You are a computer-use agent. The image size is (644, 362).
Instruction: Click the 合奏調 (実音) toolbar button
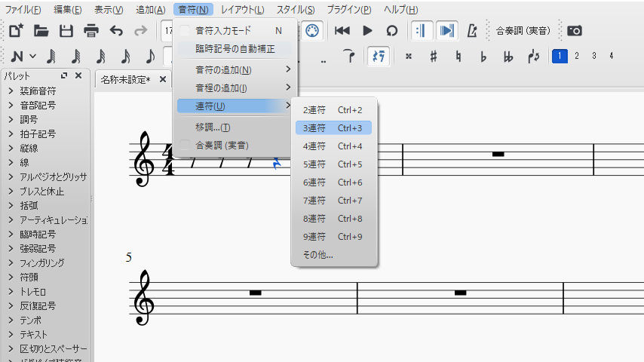(523, 31)
